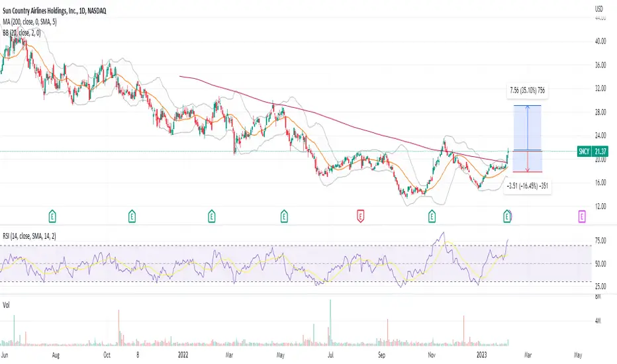Click the red earnings E marker
This screenshot has width=617, height=364.
point(360,216)
